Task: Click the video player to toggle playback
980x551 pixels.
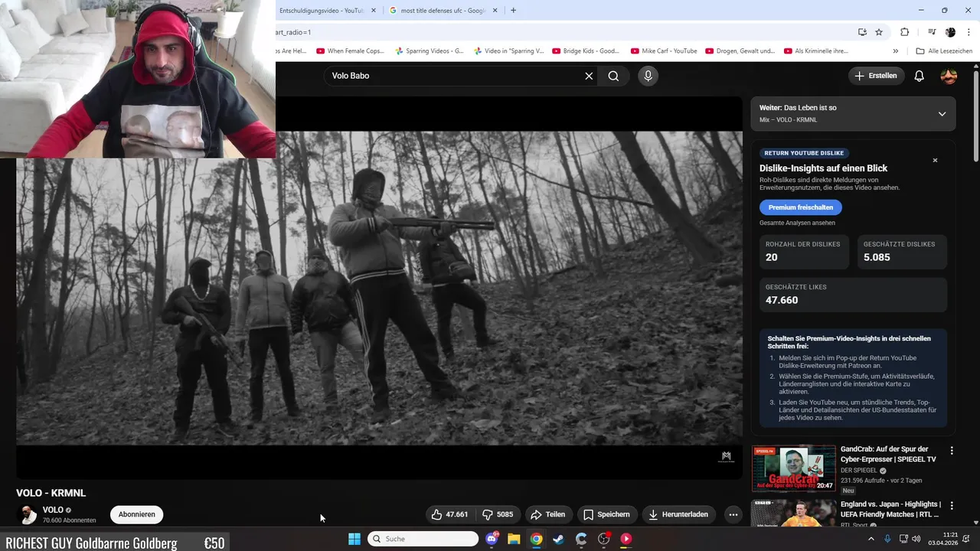Action: click(x=379, y=288)
